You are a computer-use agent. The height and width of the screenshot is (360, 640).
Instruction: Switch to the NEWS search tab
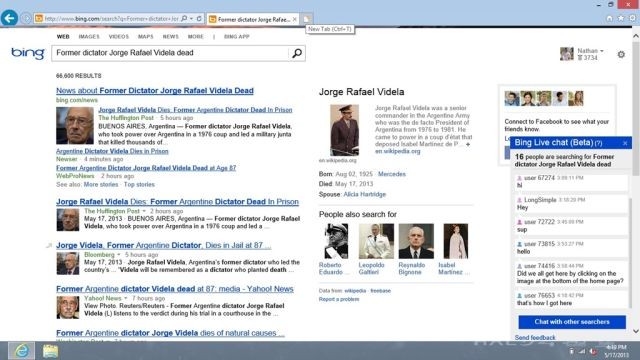pos(171,37)
